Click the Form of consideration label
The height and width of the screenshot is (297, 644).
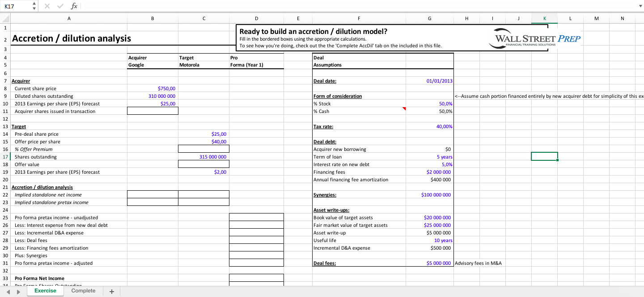pos(338,96)
